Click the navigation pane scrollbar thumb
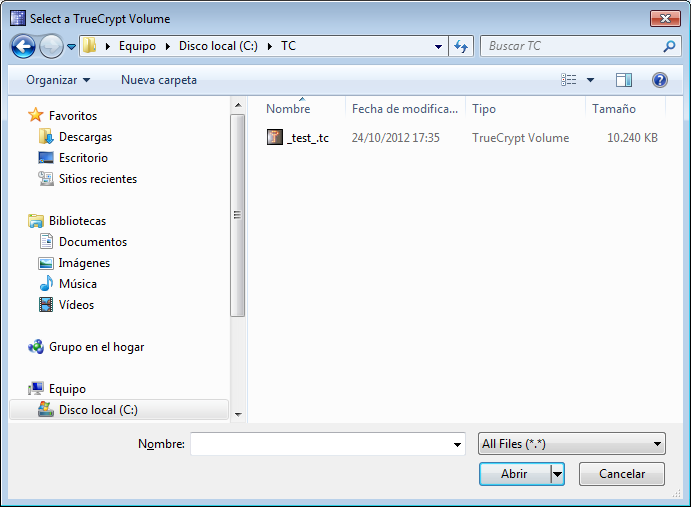 pyautogui.click(x=238, y=215)
